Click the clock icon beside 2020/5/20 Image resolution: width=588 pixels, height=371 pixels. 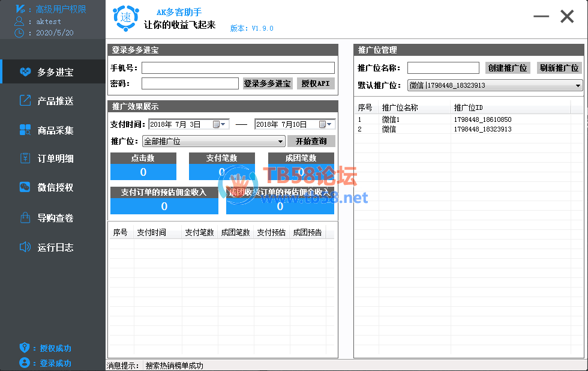pyautogui.click(x=19, y=33)
